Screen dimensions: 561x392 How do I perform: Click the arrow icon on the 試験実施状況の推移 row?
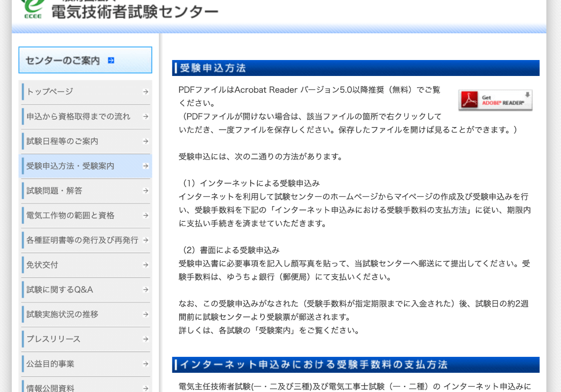pyautogui.click(x=146, y=314)
